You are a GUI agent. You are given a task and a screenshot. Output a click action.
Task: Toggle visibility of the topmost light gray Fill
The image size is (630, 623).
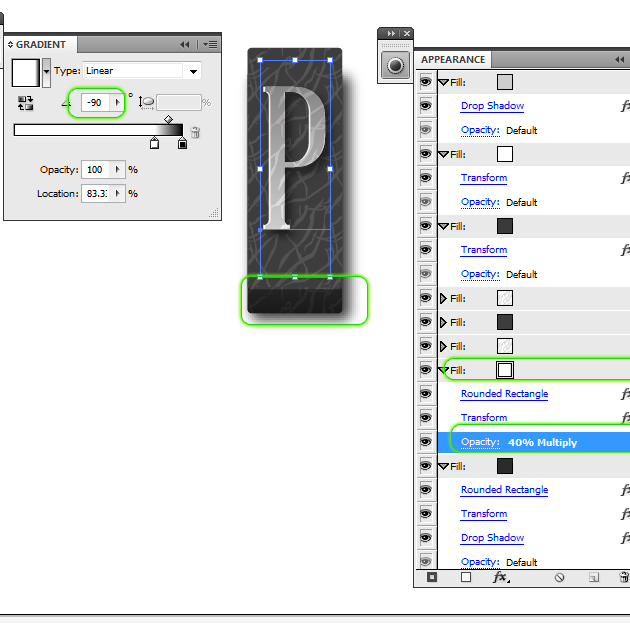coord(426,82)
